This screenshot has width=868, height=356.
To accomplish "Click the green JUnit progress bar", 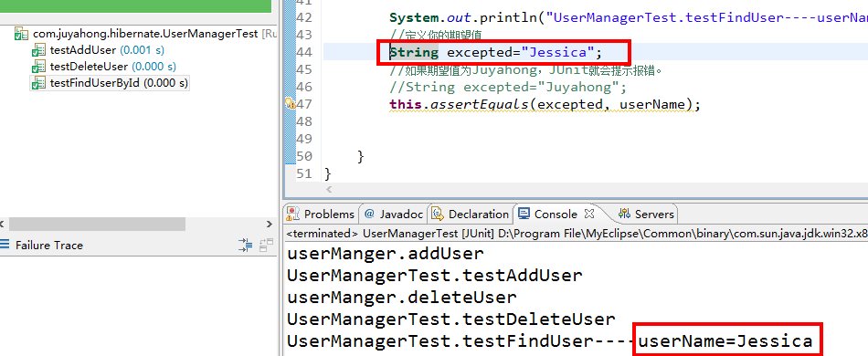I will coord(135,6).
